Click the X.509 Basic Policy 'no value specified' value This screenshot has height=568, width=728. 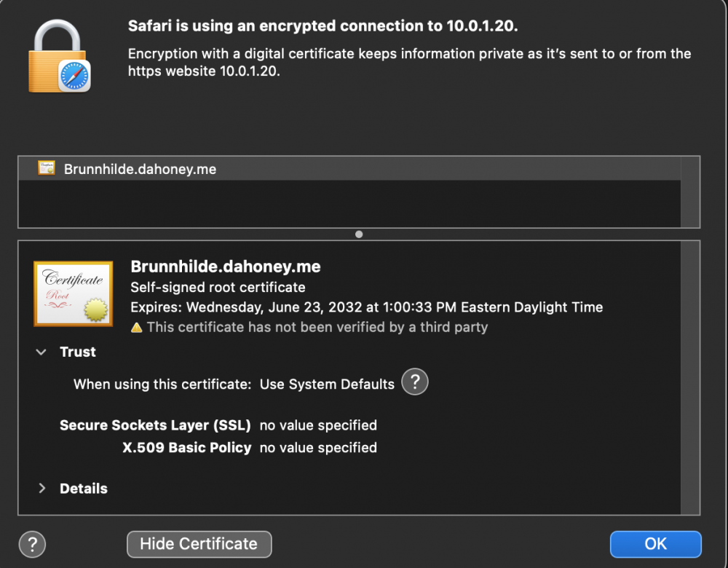318,447
